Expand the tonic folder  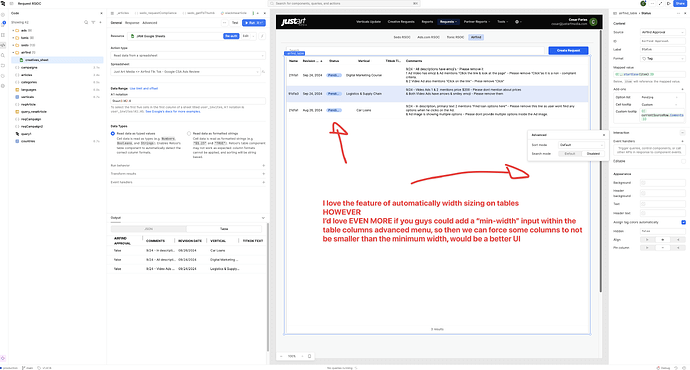tap(13, 38)
